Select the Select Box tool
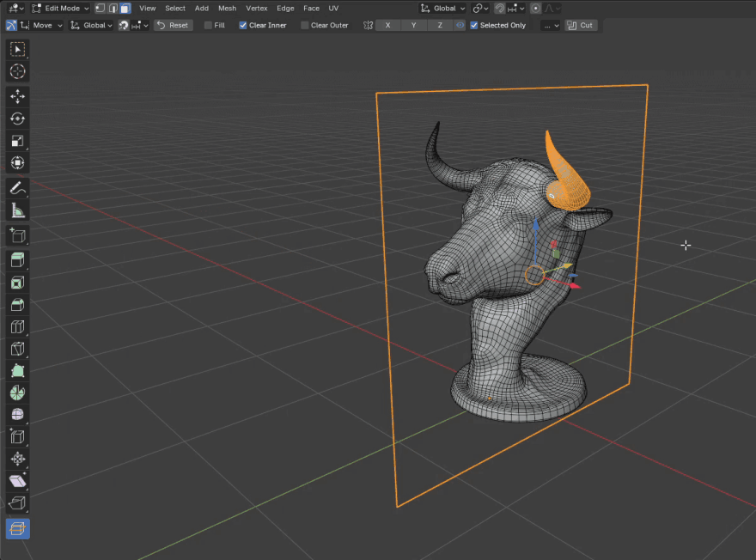The width and height of the screenshot is (756, 560). [x=17, y=49]
